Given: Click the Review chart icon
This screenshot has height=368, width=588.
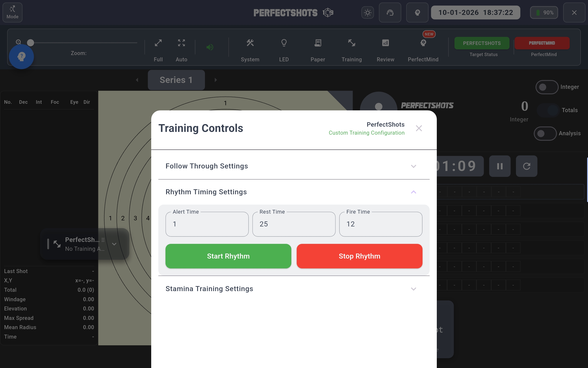Looking at the screenshot, I should click(385, 43).
